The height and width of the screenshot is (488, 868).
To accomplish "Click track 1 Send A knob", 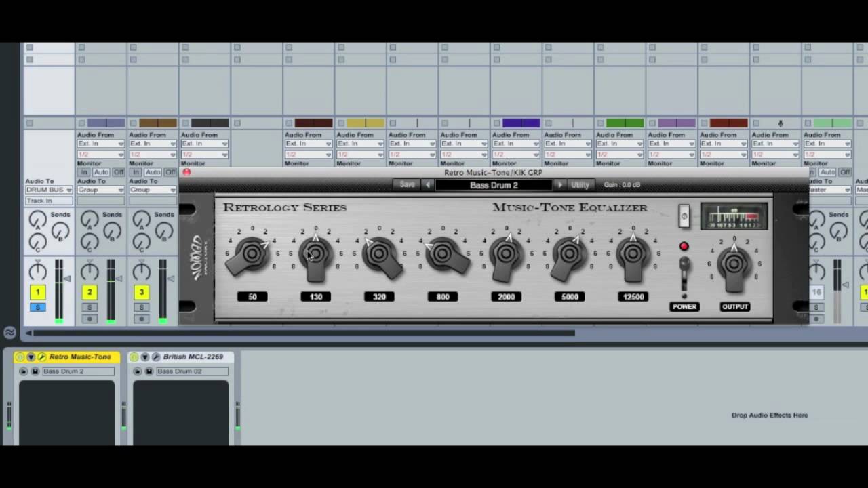I will (x=38, y=220).
